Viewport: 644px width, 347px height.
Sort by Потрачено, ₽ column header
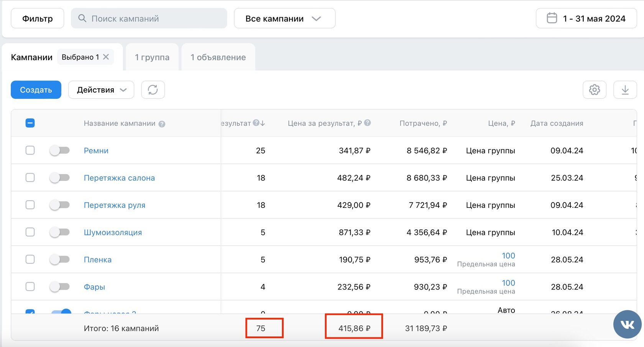[x=423, y=123]
